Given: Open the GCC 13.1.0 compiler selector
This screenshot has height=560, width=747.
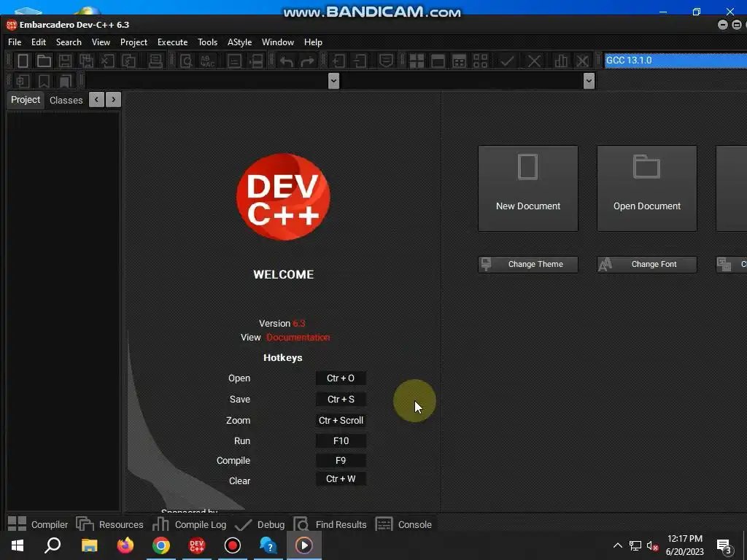Looking at the screenshot, I should coord(676,61).
